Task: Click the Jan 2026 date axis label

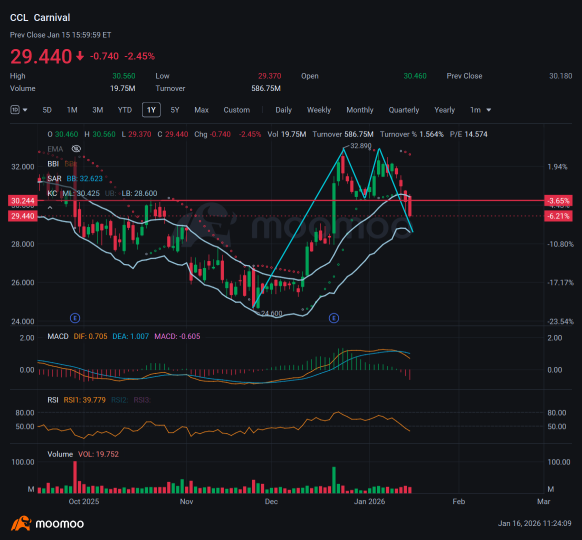Action: (x=369, y=501)
